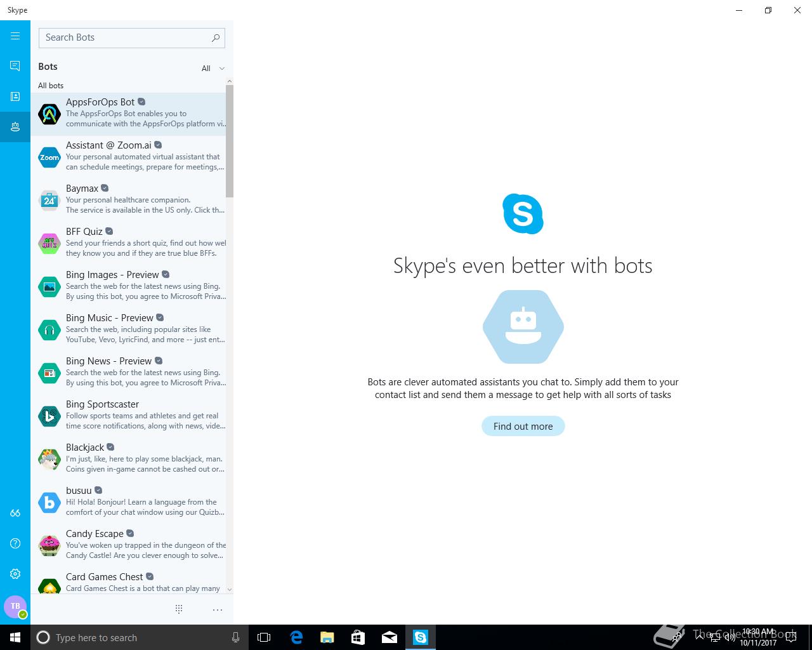Screen dimensions: 812x650
Task: Open Task View on the taskbar
Action: [264, 637]
